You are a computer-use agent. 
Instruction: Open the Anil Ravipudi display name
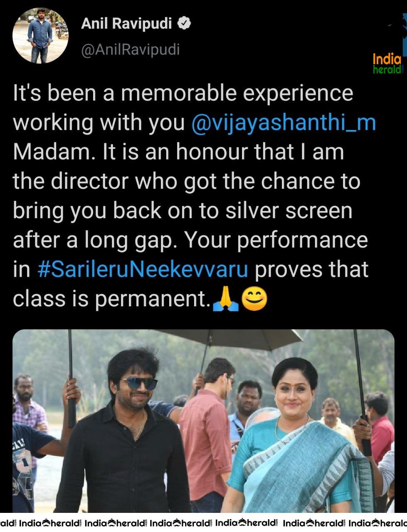pyautogui.click(x=126, y=24)
